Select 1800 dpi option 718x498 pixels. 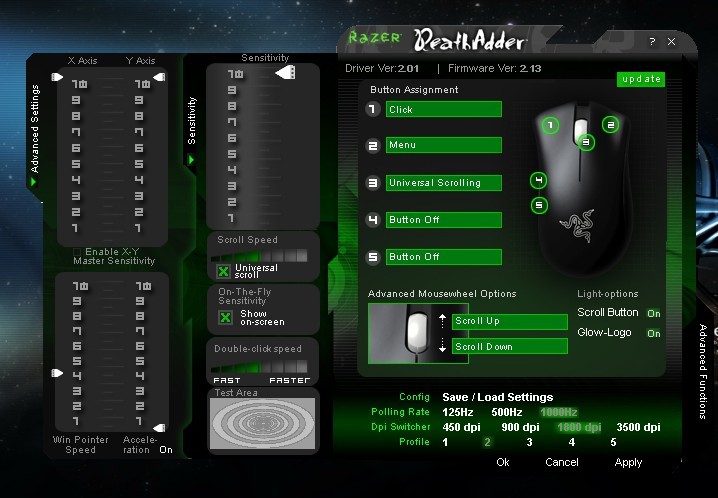[x=579, y=427]
